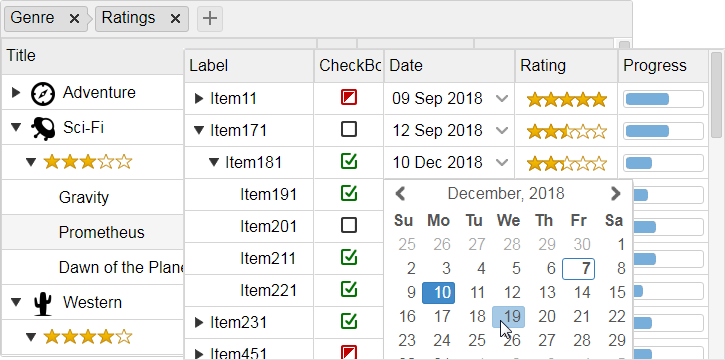725x360 pixels.
Task: Expand Item231 row
Action: click(x=199, y=323)
